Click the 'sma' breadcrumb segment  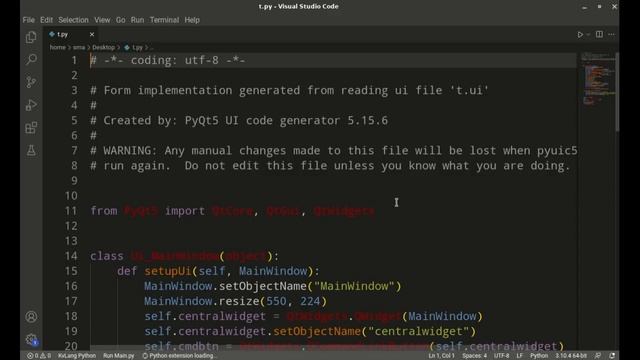(79, 47)
